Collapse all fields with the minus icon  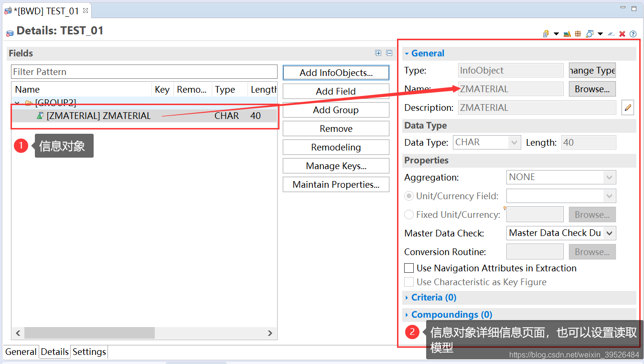pos(389,53)
